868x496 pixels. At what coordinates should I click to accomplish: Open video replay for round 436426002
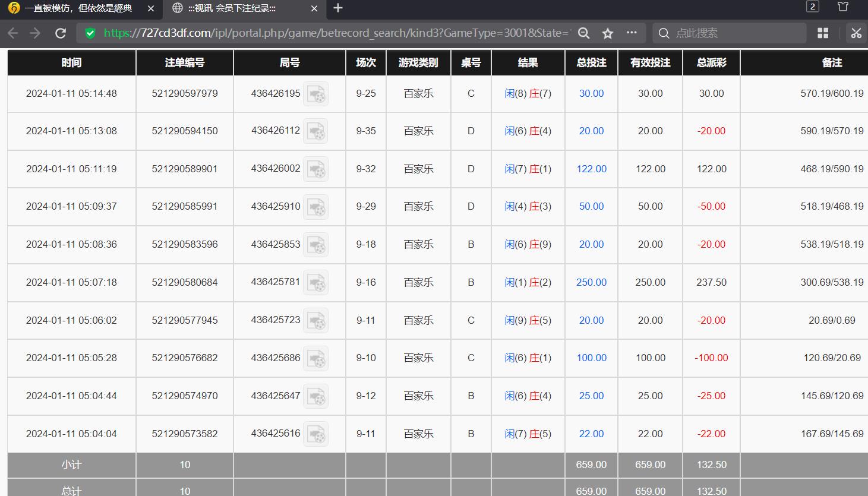[315, 169]
